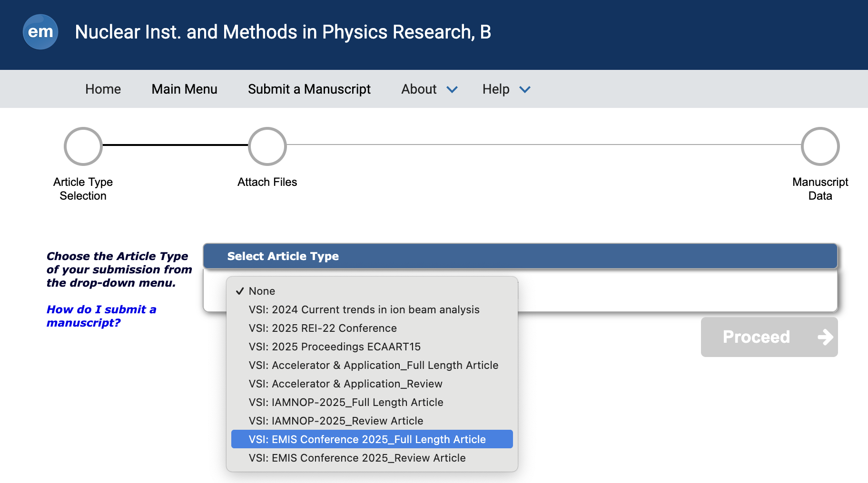Expand the Help menu chevron
868x483 pixels.
525,89
